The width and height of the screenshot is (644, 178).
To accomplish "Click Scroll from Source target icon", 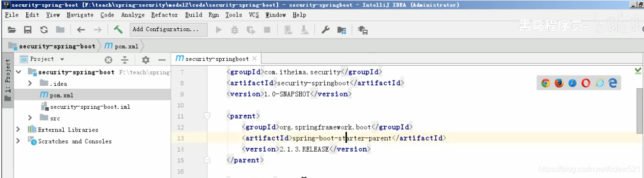I will coord(108,59).
